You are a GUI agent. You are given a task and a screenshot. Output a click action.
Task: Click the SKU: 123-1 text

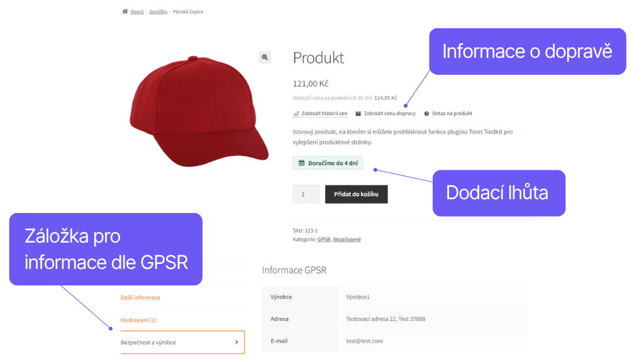[305, 231]
